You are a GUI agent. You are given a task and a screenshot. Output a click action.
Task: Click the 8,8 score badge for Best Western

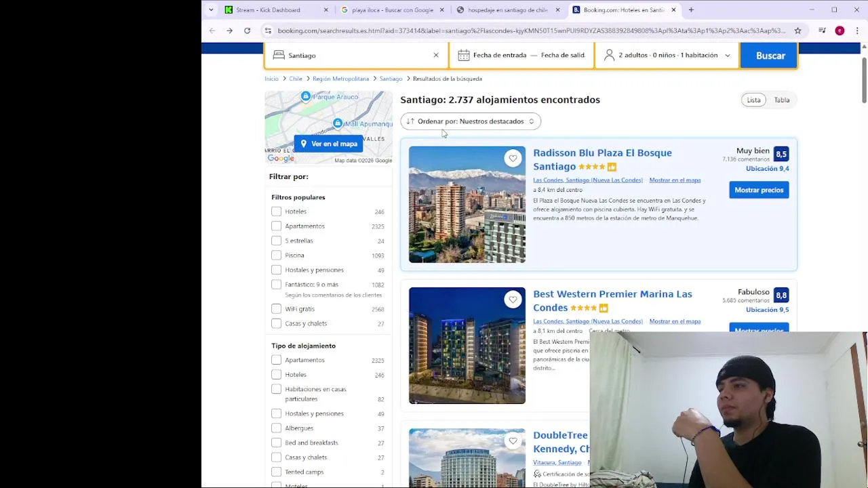pyautogui.click(x=781, y=295)
